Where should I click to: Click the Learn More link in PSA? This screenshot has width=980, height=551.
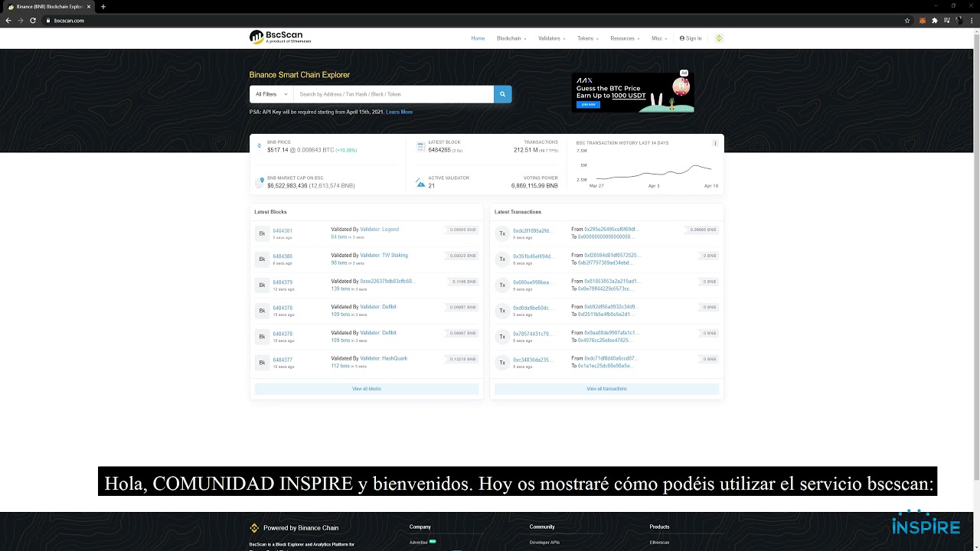pos(399,112)
